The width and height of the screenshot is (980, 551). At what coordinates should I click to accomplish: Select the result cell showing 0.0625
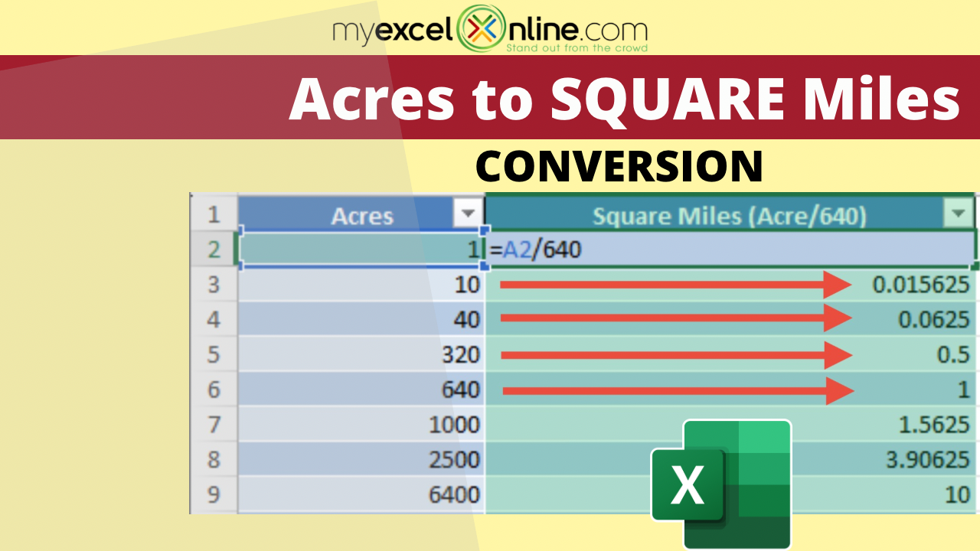(730, 319)
